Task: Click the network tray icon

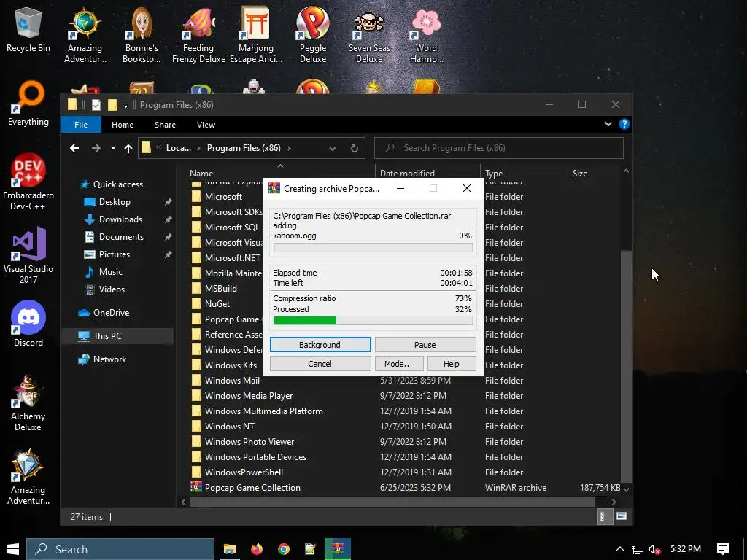Action: pos(638,550)
